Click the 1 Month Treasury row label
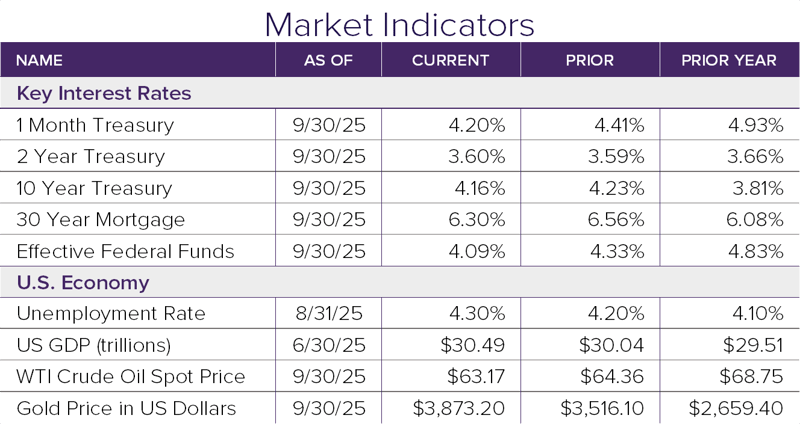Image resolution: width=800 pixels, height=424 pixels. tap(95, 125)
